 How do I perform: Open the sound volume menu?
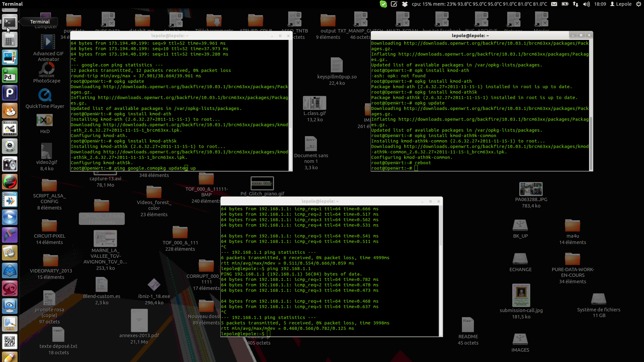[586, 4]
